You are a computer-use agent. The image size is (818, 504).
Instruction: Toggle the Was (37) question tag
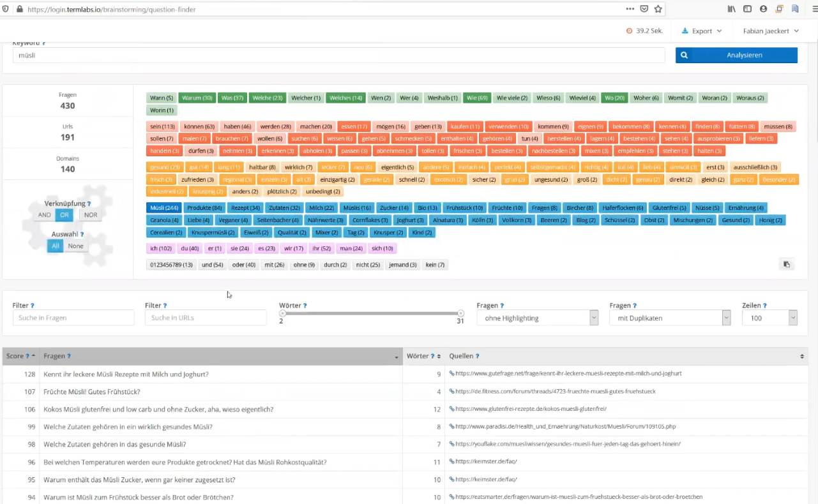point(232,98)
